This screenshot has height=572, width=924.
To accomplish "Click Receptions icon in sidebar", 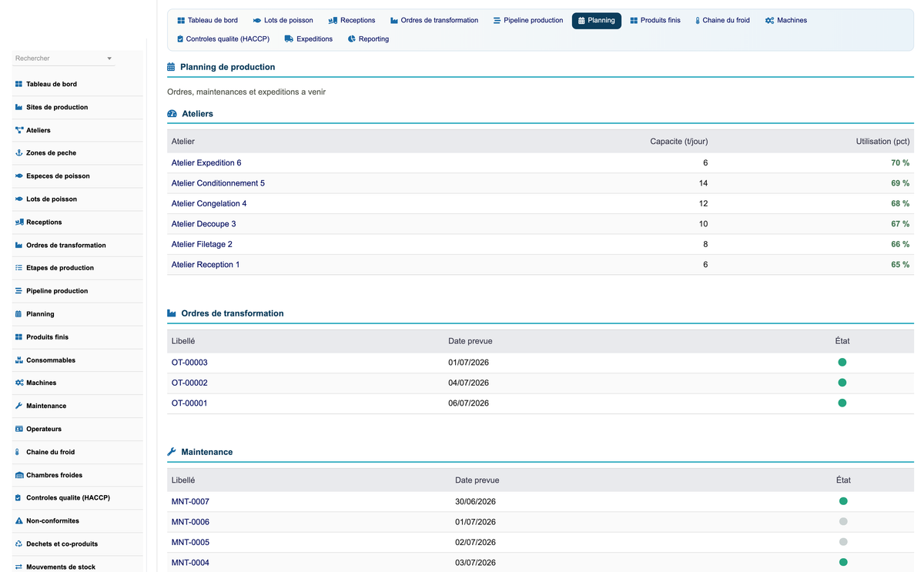I will point(19,222).
